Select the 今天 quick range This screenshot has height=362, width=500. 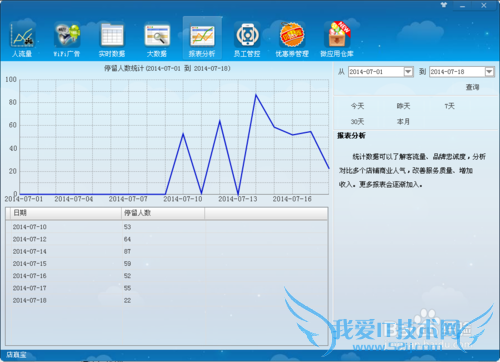click(x=357, y=106)
